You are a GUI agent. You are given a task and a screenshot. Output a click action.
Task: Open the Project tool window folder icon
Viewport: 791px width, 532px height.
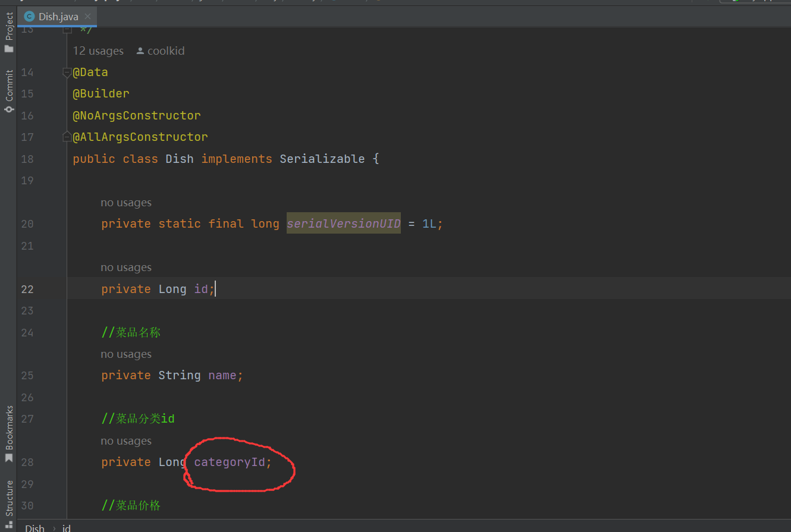click(x=8, y=49)
